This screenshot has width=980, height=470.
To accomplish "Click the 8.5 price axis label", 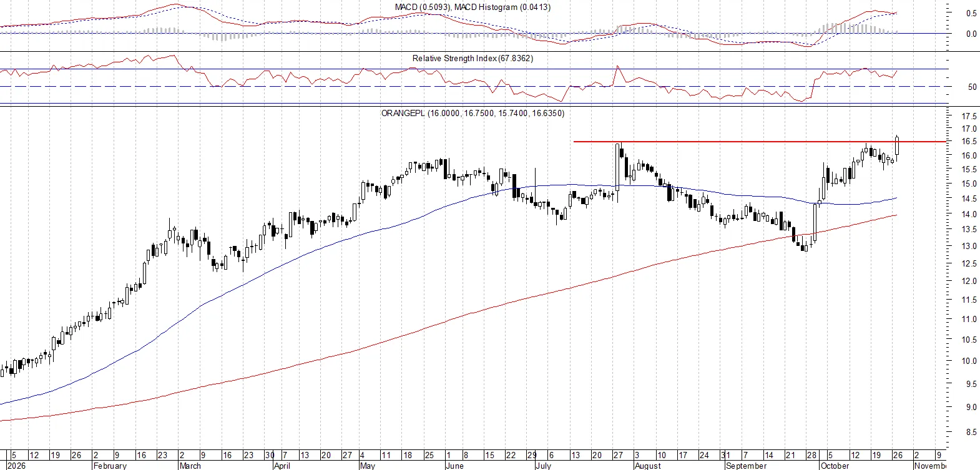I will point(971,432).
